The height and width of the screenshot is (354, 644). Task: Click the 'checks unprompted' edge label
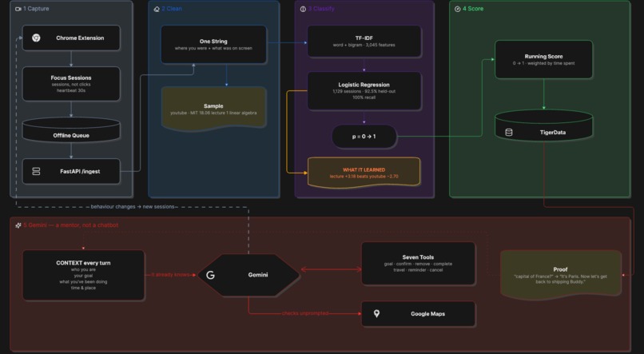[x=304, y=313]
